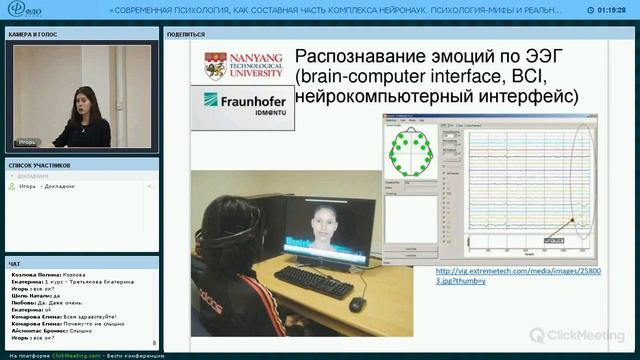Image resolution: width=640 pixels, height=360 pixels.
Task: Click the Игорь name label on the video
Action: pos(27,142)
